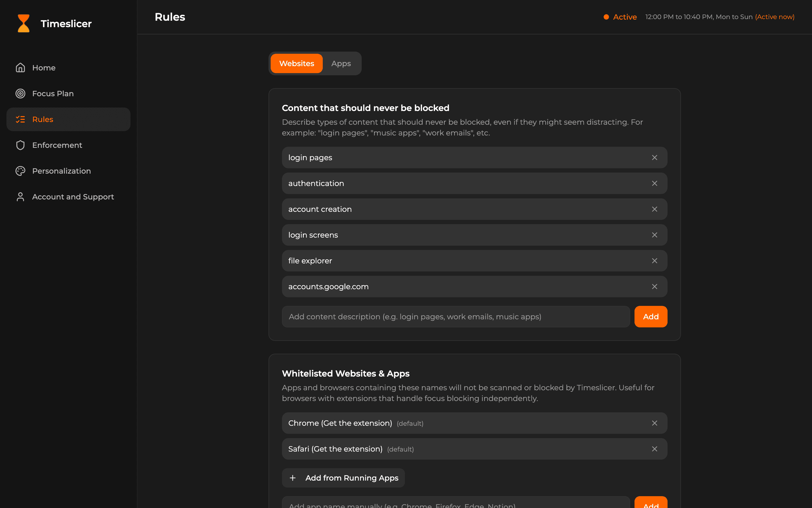Click the '(default)' label beside Chrome

pyautogui.click(x=410, y=424)
